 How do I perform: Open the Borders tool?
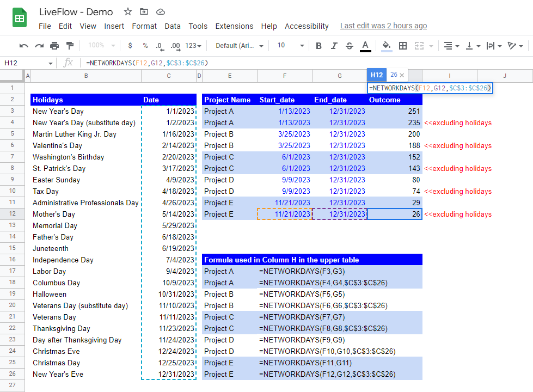[x=403, y=46]
